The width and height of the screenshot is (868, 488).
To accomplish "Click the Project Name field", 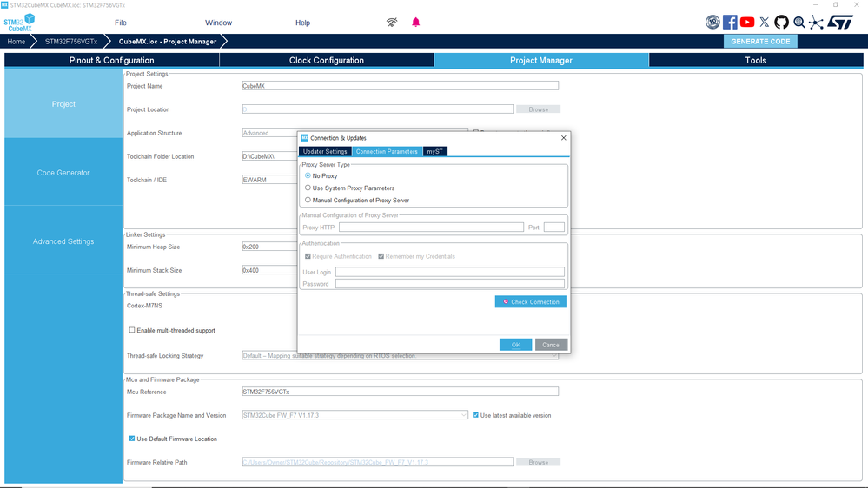I will tap(401, 86).
